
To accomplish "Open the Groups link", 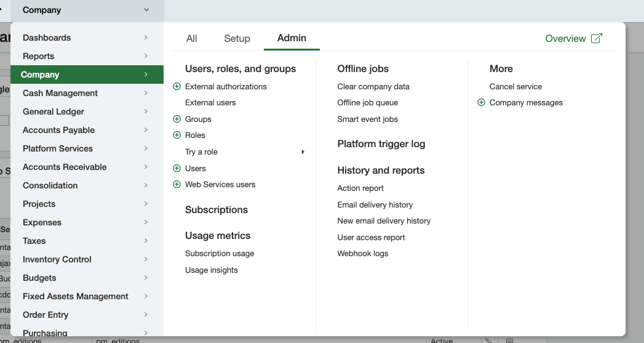I will pos(198,119).
